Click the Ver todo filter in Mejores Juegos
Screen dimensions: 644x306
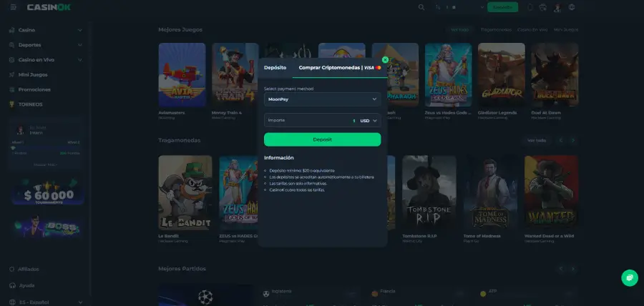pyautogui.click(x=459, y=29)
